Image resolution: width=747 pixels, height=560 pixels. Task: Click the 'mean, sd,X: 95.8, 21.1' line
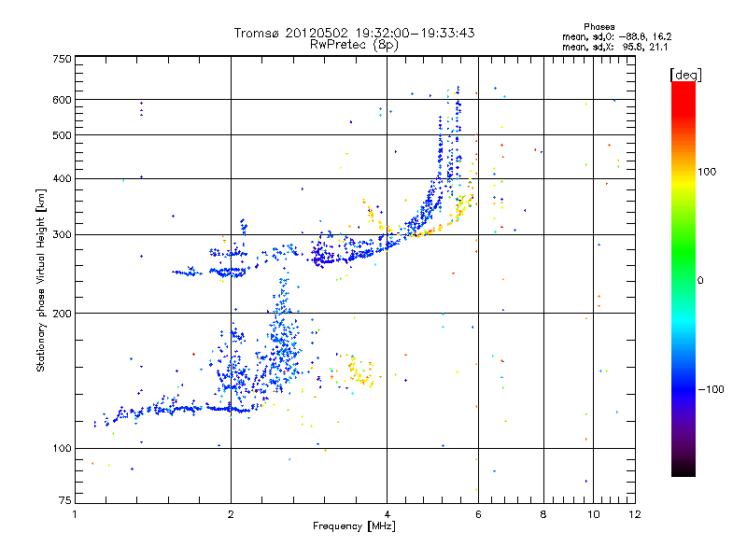615,48
